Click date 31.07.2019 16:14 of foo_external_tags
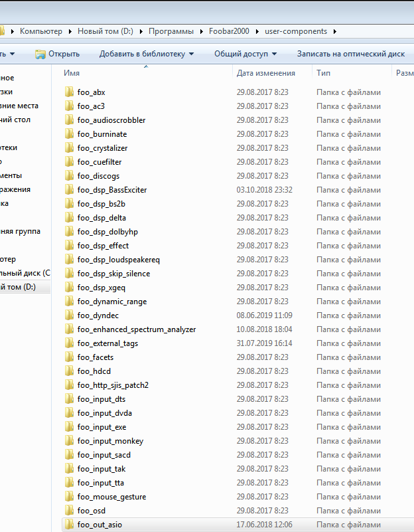Viewport: 414px width, 532px height. pyautogui.click(x=264, y=343)
